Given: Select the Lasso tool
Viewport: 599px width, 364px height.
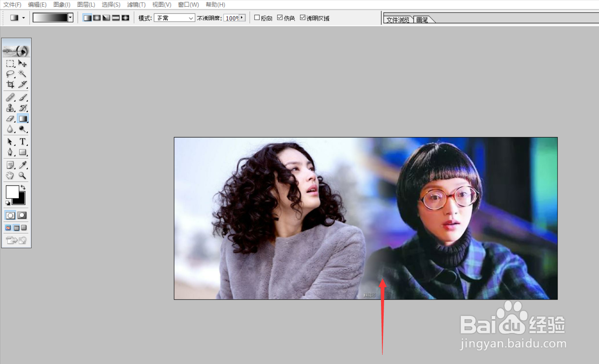Looking at the screenshot, I should 10,74.
